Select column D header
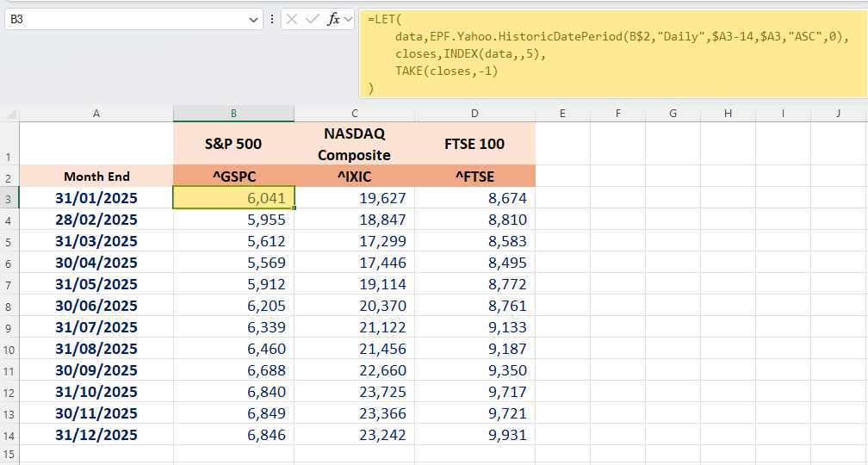The image size is (868, 465). coord(475,114)
